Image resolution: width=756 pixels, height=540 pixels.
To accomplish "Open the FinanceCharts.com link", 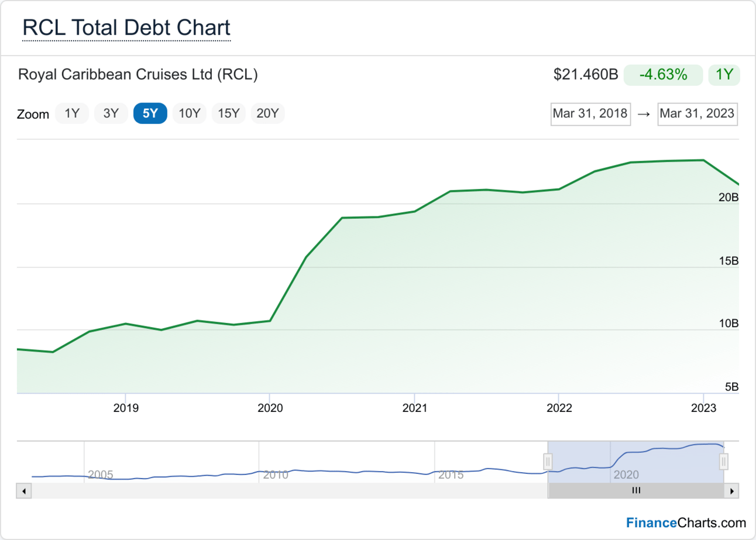I will 686,522.
